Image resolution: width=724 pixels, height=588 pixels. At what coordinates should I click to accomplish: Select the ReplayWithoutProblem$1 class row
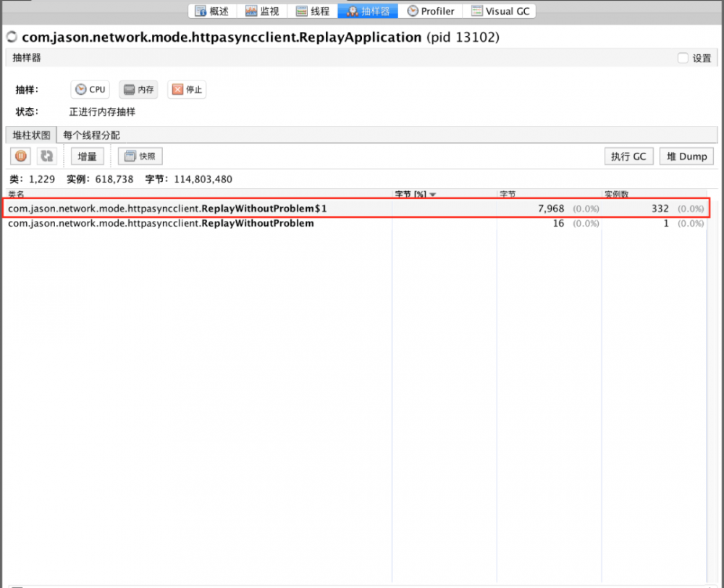point(356,209)
